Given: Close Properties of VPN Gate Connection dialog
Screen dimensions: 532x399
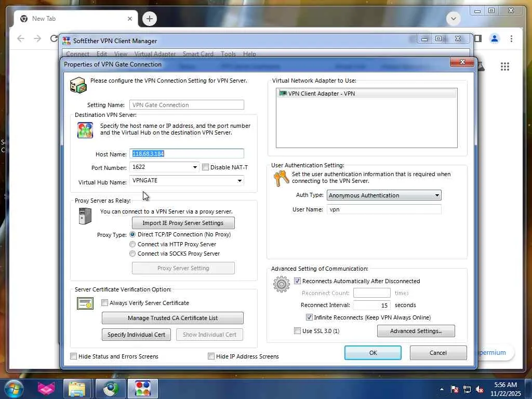Looking at the screenshot, I should 462,62.
